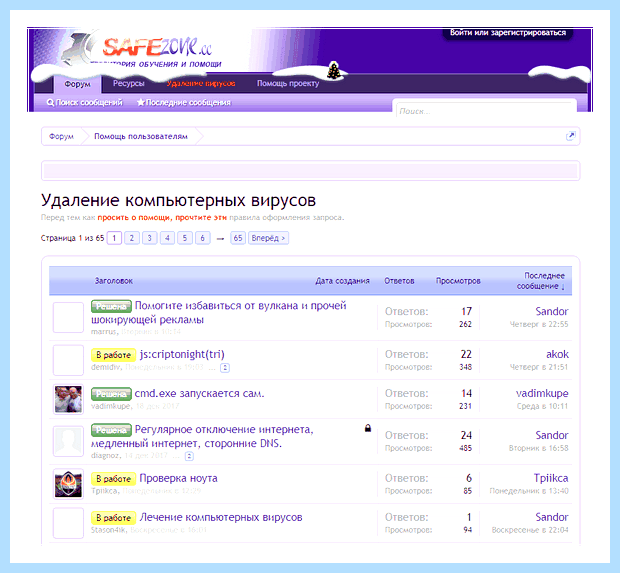Viewport: 620px width, 573px height.
Task: Open last post dated Четверг в 22:55
Action: point(539,324)
